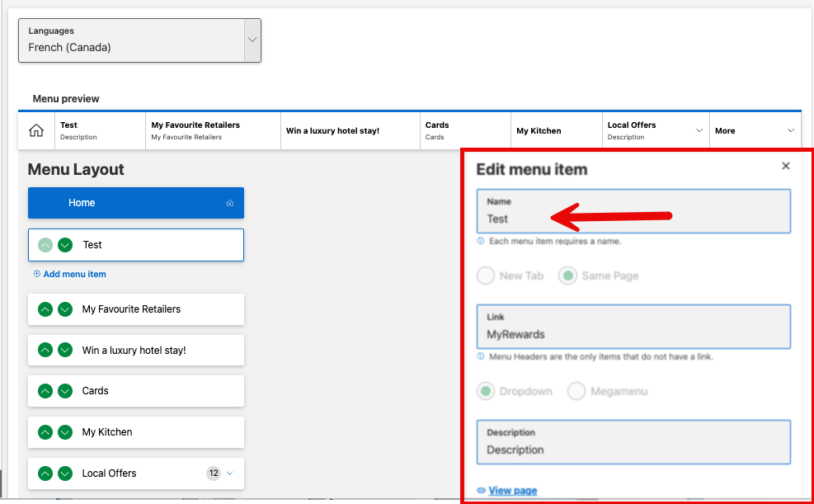
Task: Click the Add menu item link
Action: point(74,274)
